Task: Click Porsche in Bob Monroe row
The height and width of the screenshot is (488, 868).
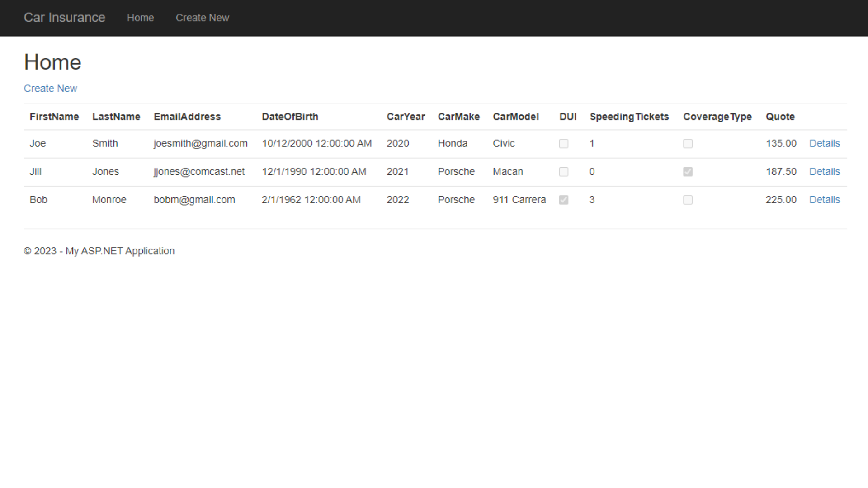Action: 456,200
